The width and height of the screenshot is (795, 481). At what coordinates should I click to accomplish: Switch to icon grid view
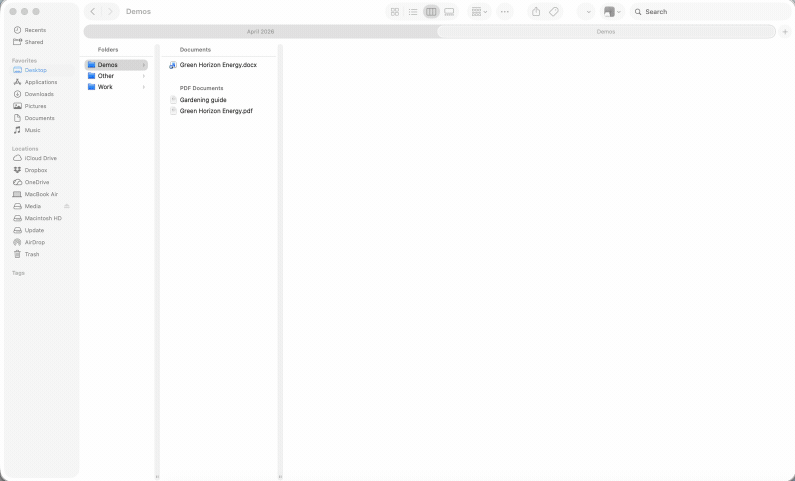coord(395,12)
